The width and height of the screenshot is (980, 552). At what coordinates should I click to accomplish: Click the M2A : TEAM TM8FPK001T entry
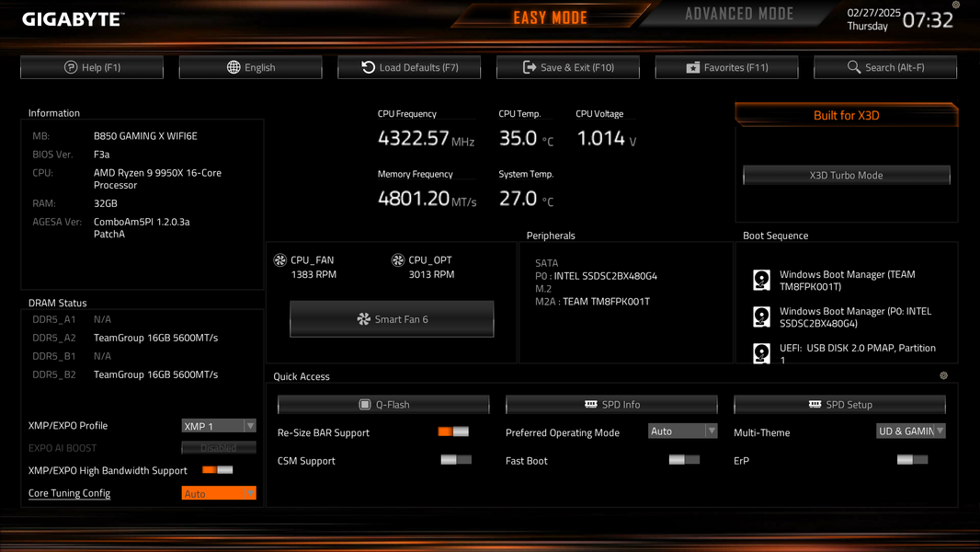click(592, 302)
